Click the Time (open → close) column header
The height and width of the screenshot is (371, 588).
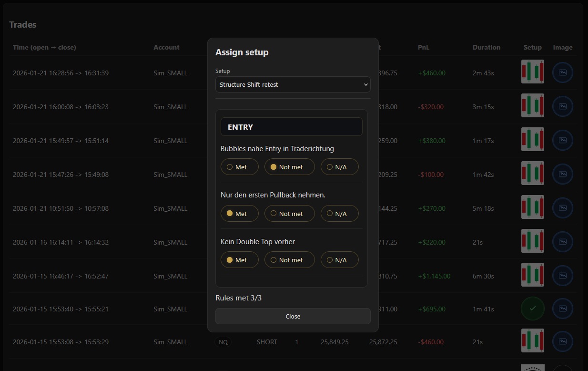(44, 47)
